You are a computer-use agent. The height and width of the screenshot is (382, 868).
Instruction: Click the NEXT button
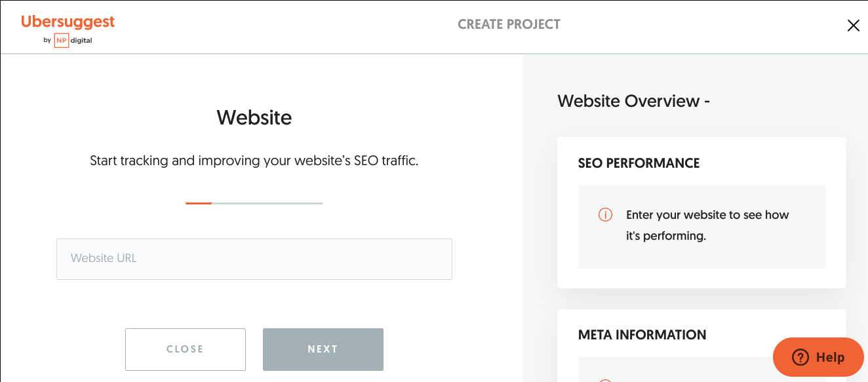[x=323, y=349]
